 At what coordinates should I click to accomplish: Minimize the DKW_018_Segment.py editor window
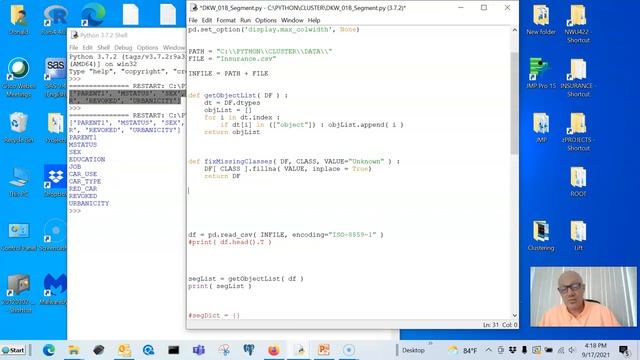pos(461,7)
